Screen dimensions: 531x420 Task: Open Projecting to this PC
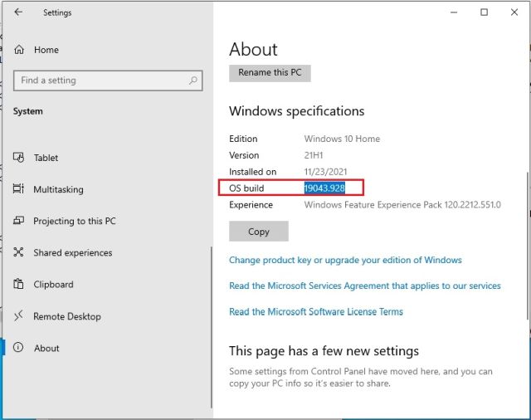[x=75, y=221]
